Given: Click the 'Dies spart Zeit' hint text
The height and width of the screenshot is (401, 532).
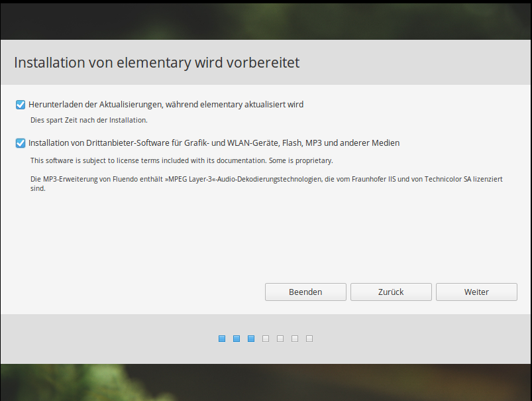Looking at the screenshot, I should pos(89,121).
